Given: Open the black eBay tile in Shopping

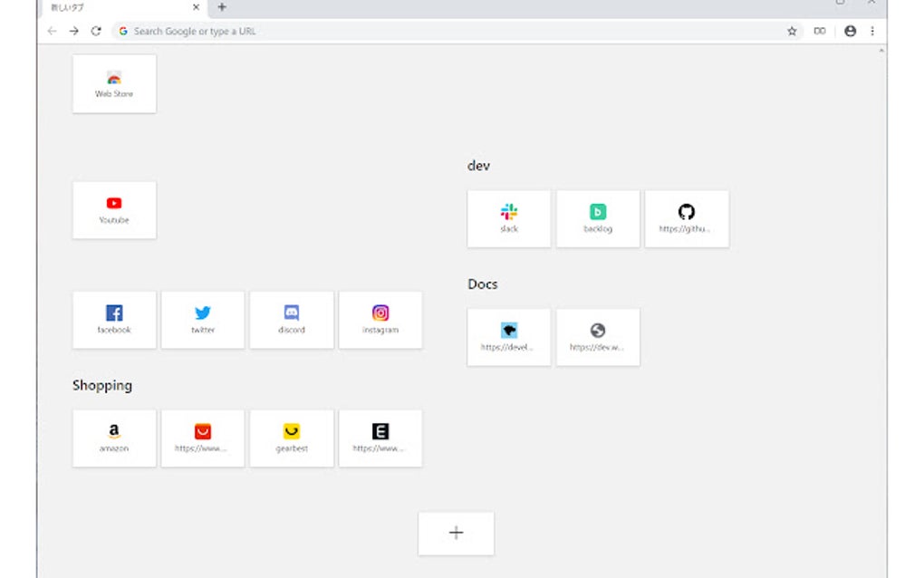Looking at the screenshot, I should click(x=380, y=438).
